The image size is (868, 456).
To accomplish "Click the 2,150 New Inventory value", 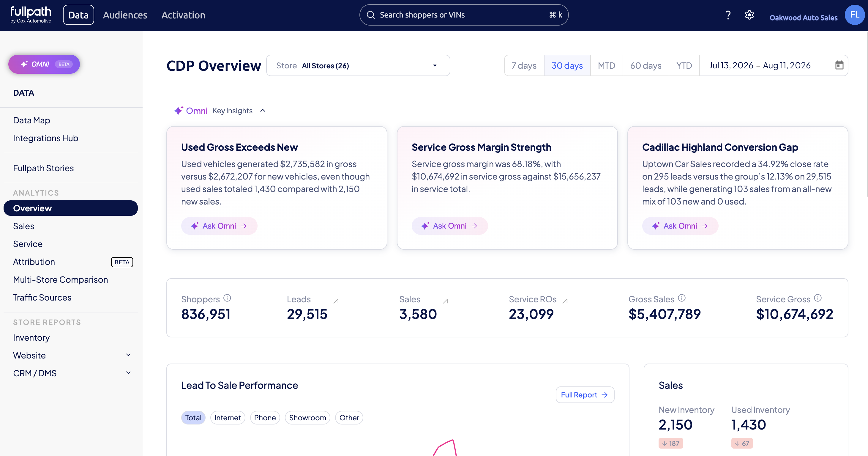I will pos(676,424).
